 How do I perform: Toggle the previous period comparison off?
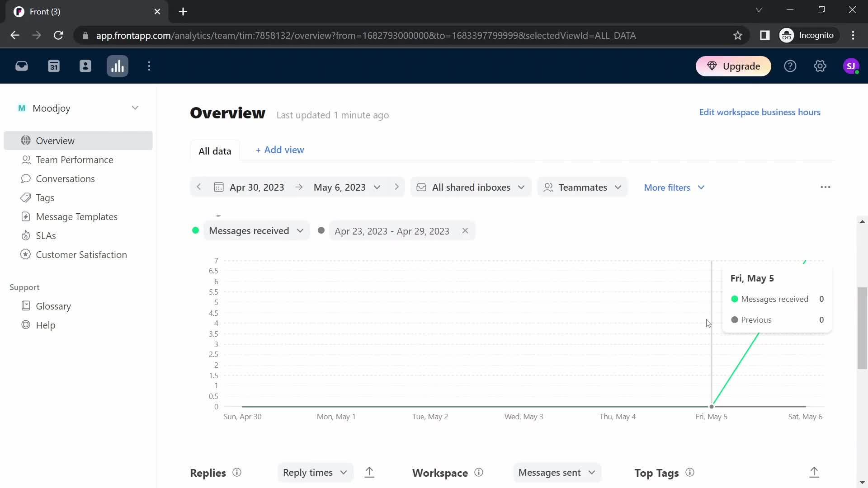coord(466,231)
